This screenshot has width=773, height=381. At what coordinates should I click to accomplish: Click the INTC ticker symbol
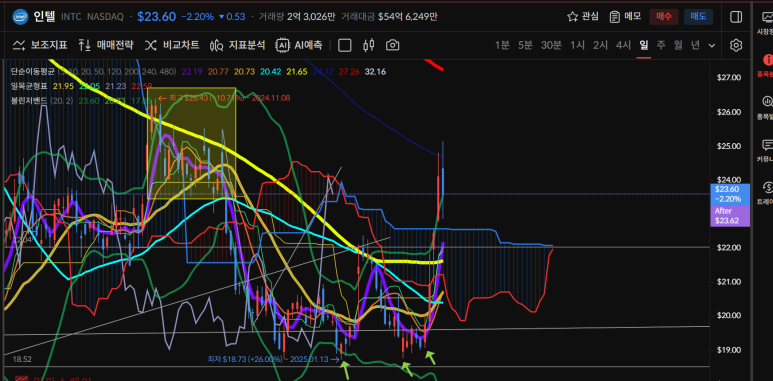click(x=71, y=17)
